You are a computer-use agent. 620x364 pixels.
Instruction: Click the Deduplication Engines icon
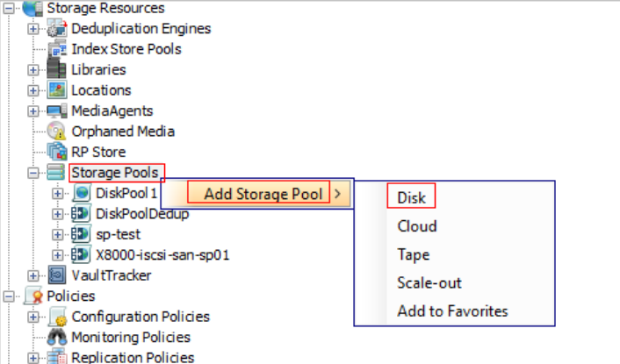tap(57, 28)
